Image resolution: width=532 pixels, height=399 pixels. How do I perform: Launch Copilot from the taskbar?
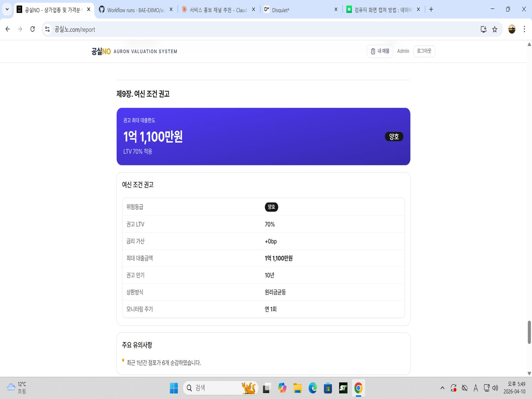coord(282,388)
